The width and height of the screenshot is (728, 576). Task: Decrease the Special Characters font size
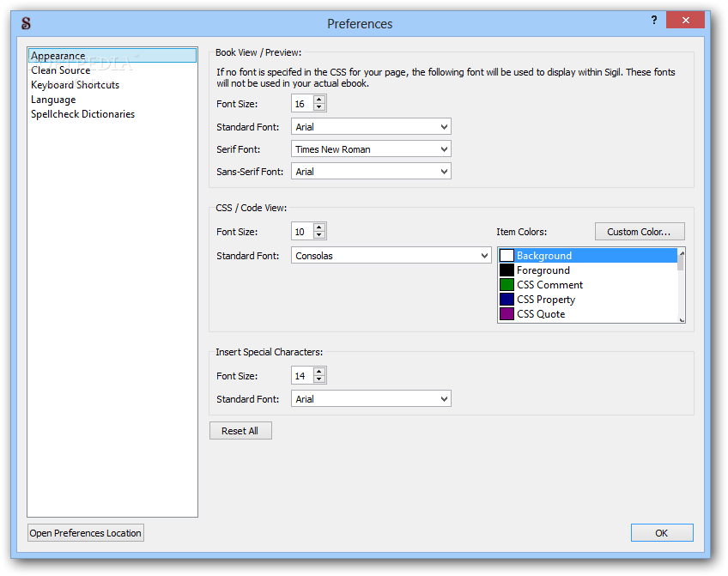[x=319, y=379]
